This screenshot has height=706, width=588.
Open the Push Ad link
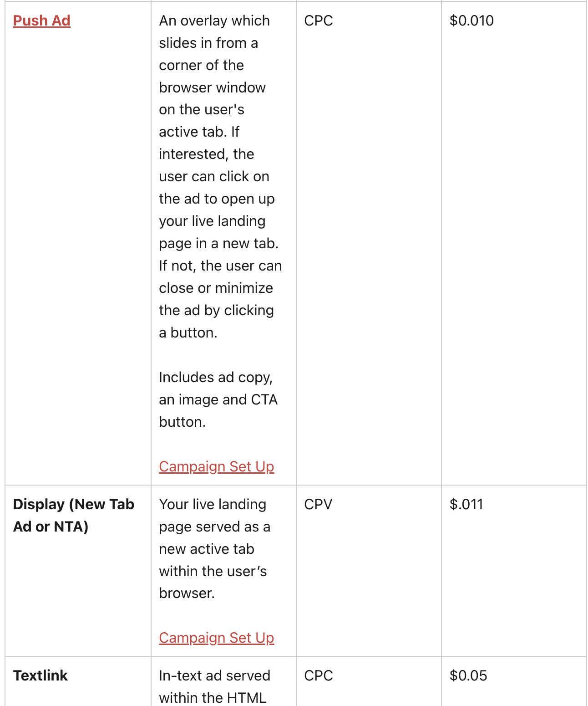point(41,21)
